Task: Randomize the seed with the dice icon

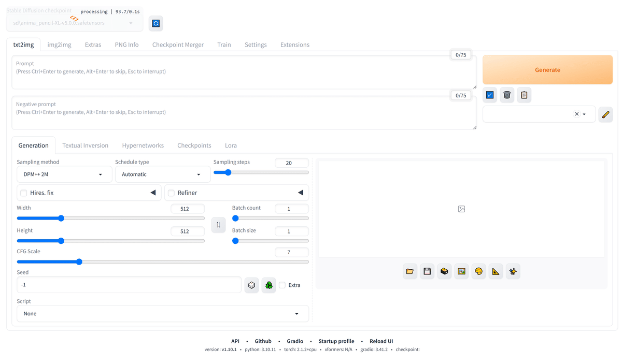Action: tap(251, 285)
